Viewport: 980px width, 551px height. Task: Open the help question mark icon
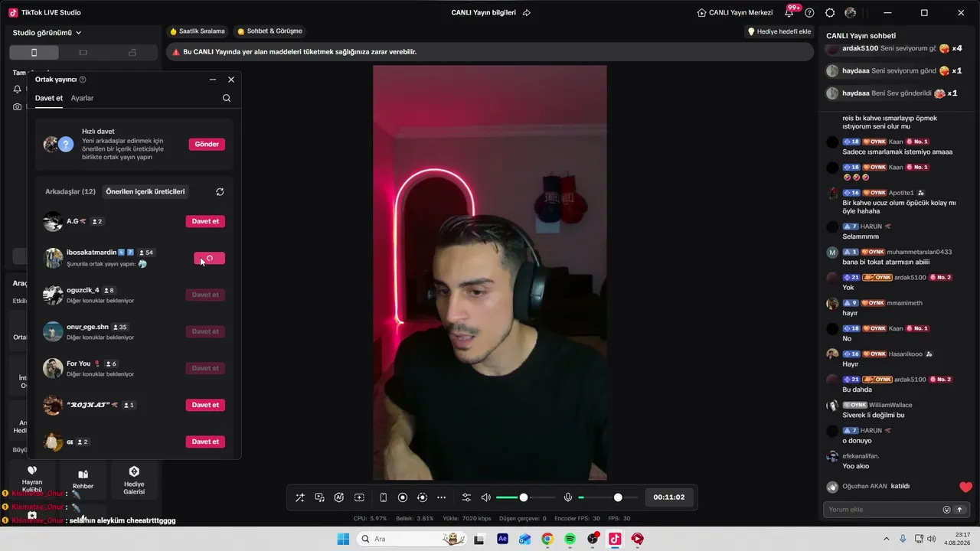(809, 13)
